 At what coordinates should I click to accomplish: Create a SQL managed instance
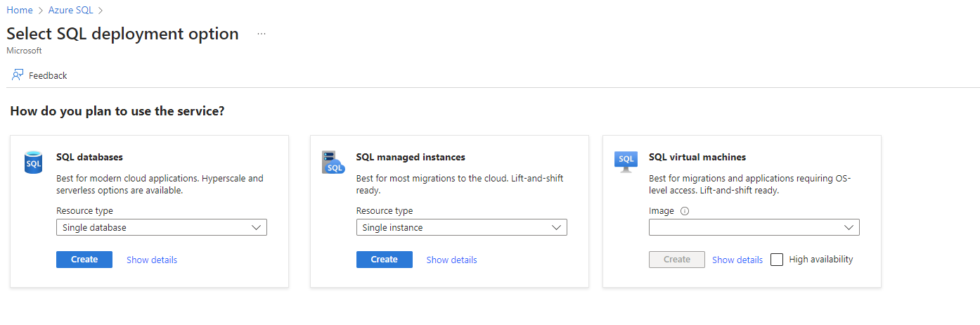(385, 260)
